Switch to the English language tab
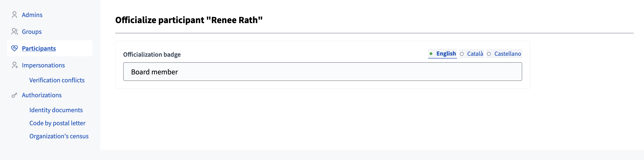 pos(446,54)
